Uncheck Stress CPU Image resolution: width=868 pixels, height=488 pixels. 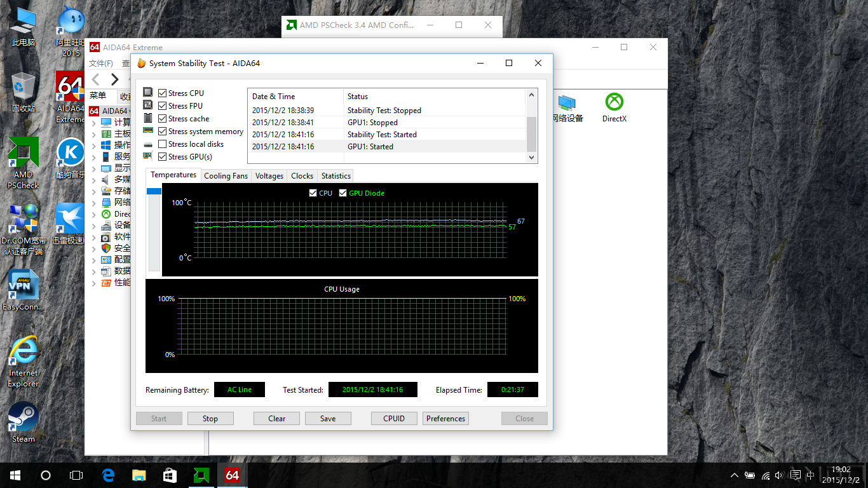pyautogui.click(x=162, y=93)
